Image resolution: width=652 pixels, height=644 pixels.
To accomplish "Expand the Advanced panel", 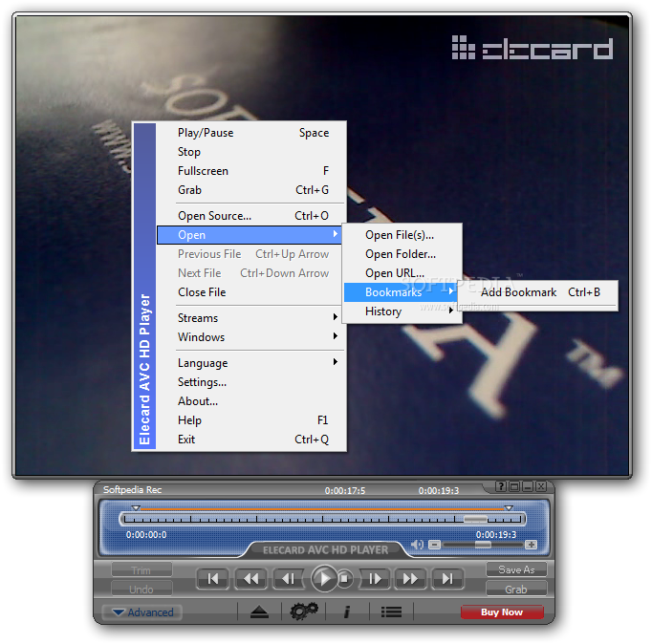I will 142,612.
